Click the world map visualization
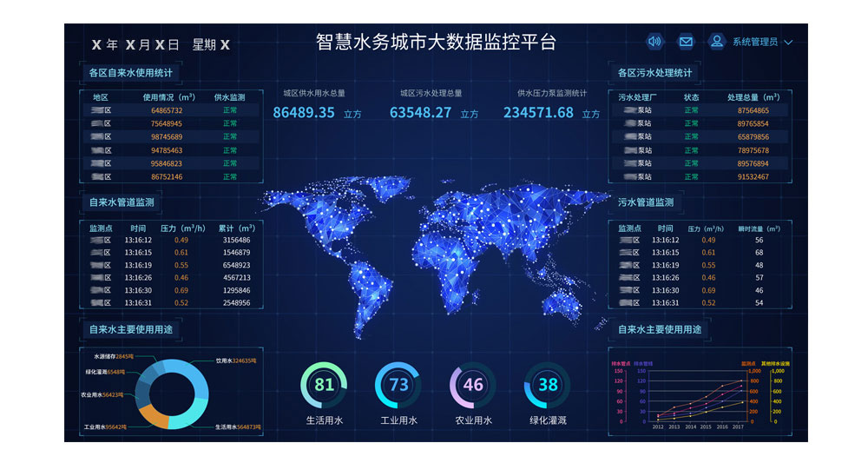Viewport: 868px width, 463px height. click(x=434, y=252)
